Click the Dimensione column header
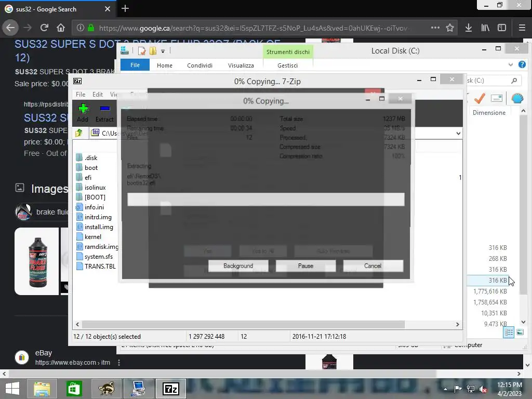532x399 pixels. coord(489,113)
